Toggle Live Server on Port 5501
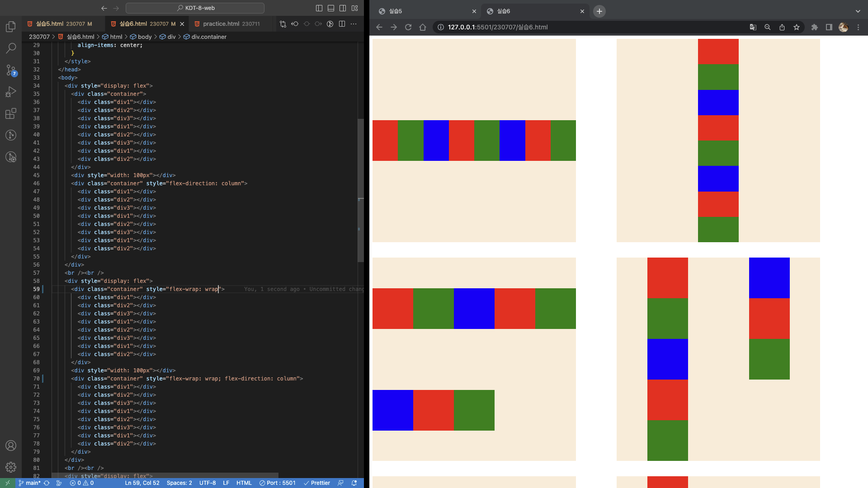The image size is (868, 488). [278, 483]
